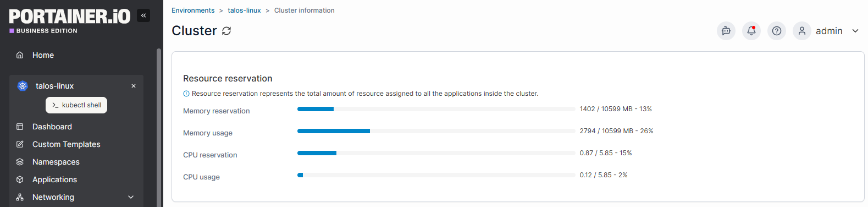Open the help question mark icon
This screenshot has height=207, width=868.
[777, 31]
